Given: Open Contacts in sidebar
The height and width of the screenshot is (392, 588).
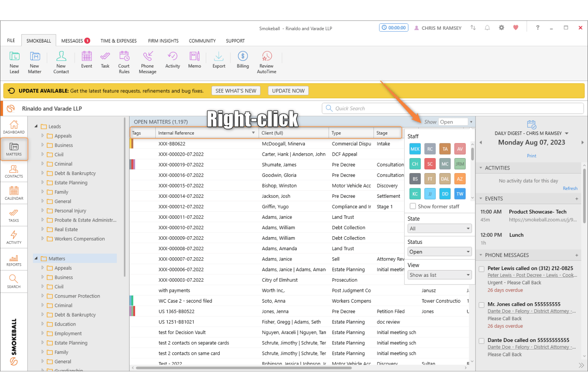Looking at the screenshot, I should click(x=14, y=171).
